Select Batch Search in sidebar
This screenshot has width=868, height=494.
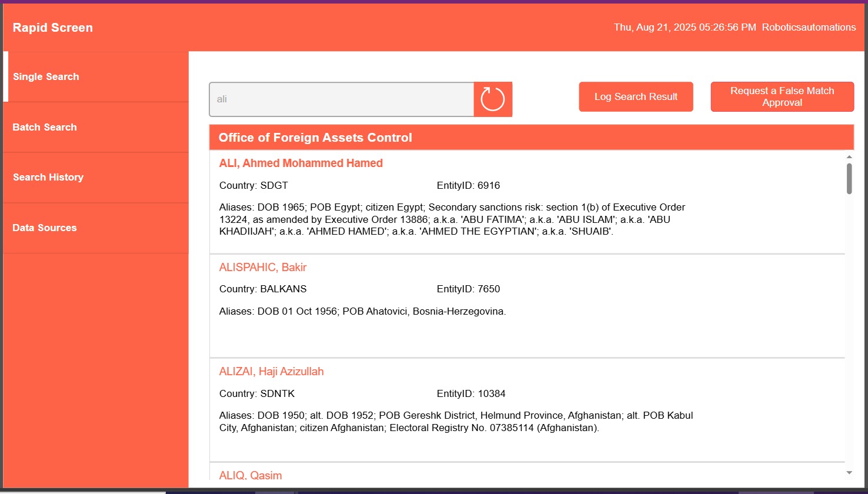click(45, 127)
